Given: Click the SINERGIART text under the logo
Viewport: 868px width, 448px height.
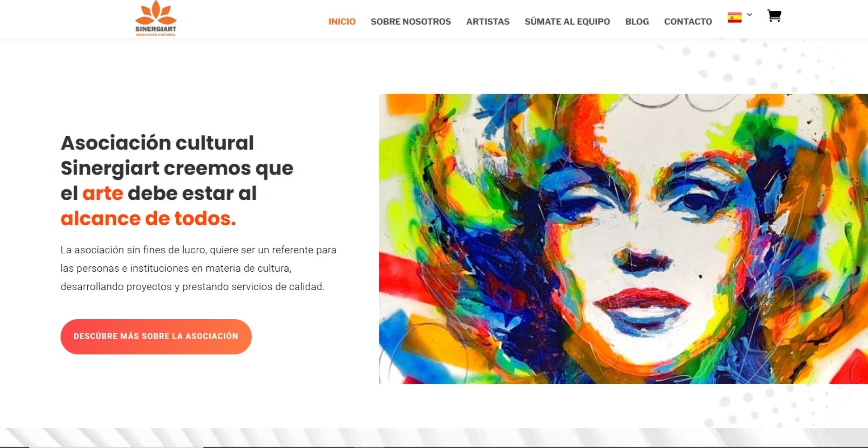Looking at the screenshot, I should pyautogui.click(x=156, y=29).
